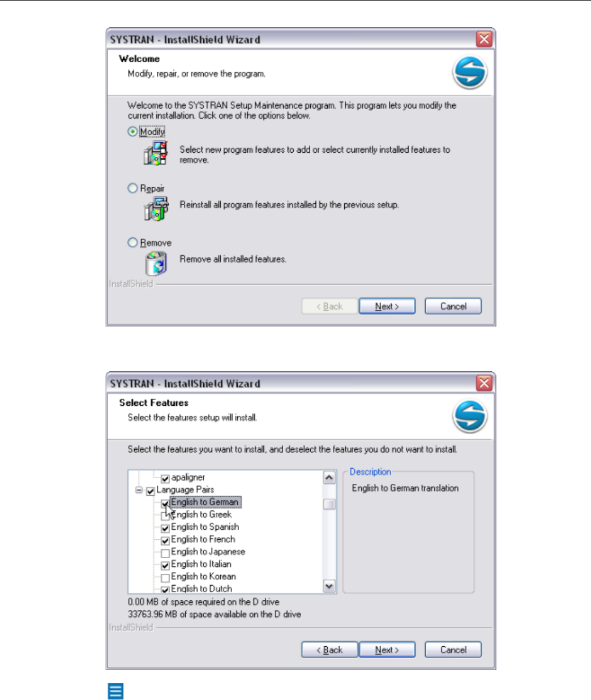This screenshot has height=700, width=591.
Task: Click the blue list icon below the dialogs
Action: pos(115,691)
